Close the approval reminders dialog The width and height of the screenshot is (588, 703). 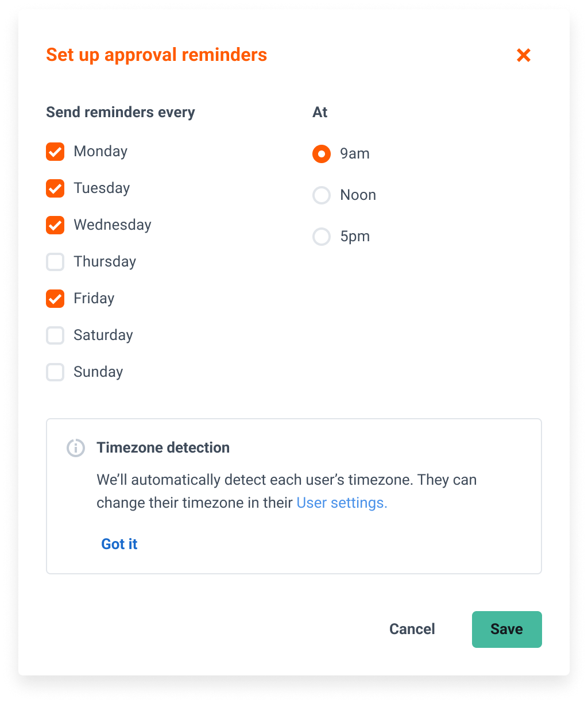point(523,55)
